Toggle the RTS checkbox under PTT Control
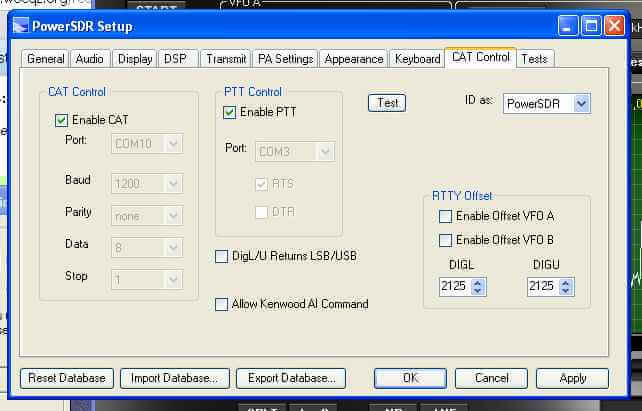 261,184
